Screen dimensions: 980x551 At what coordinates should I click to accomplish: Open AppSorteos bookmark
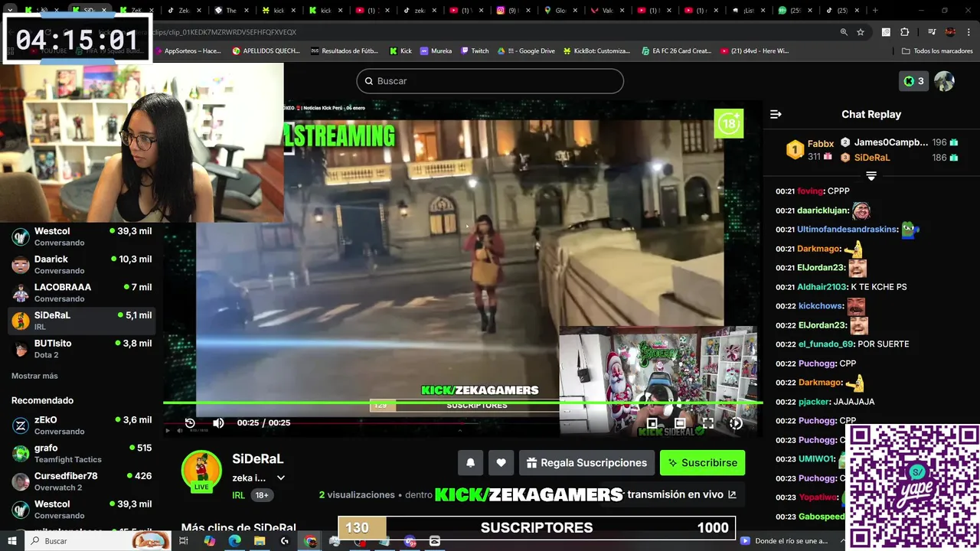pos(187,51)
